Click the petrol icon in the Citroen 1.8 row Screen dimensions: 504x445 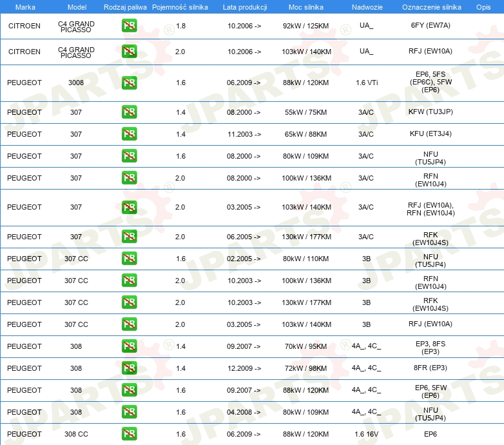(x=129, y=26)
